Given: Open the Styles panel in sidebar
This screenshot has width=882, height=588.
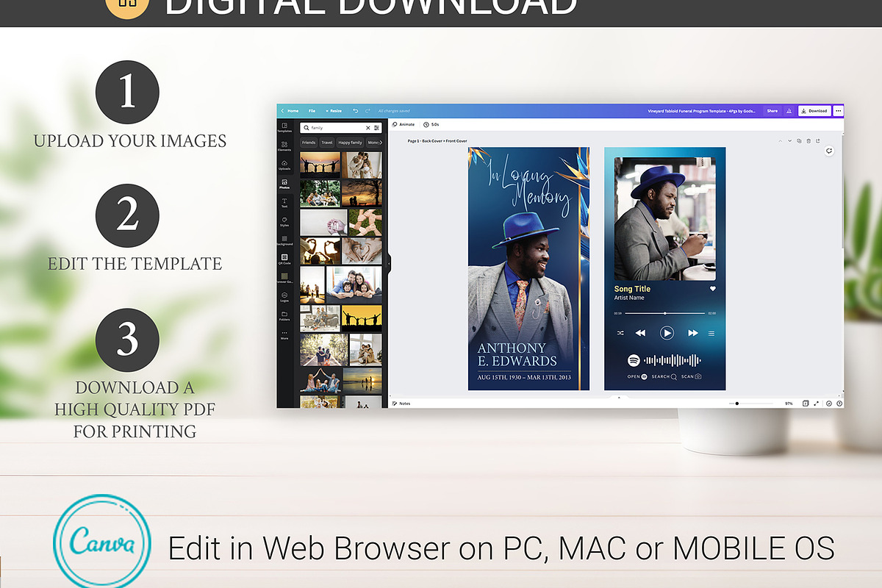Looking at the screenshot, I should (x=284, y=221).
